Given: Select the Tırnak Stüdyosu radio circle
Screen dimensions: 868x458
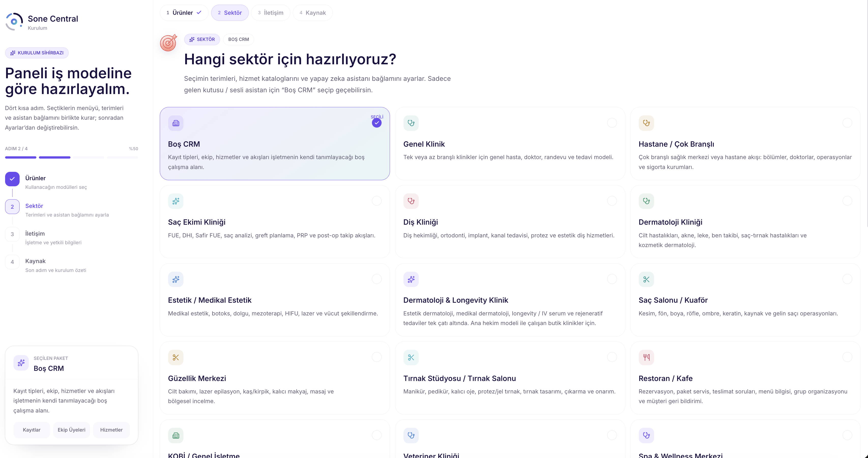Looking at the screenshot, I should point(612,357).
